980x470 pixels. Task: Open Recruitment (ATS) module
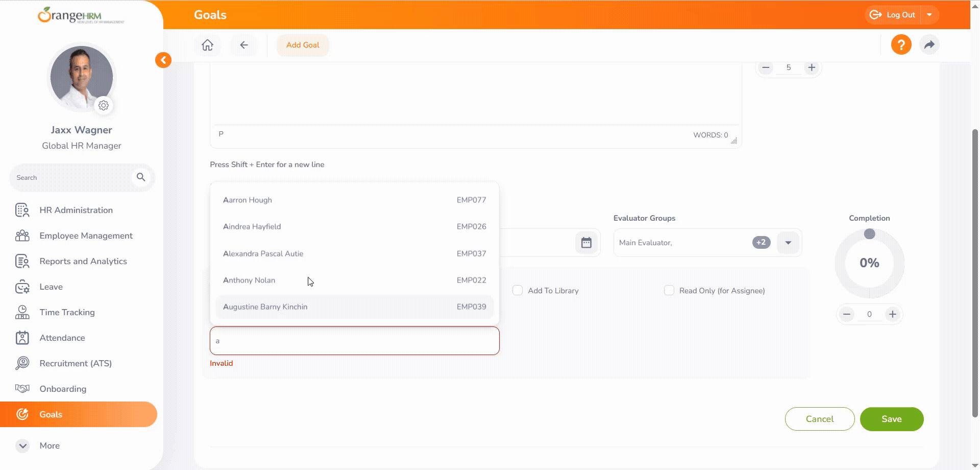(x=76, y=363)
